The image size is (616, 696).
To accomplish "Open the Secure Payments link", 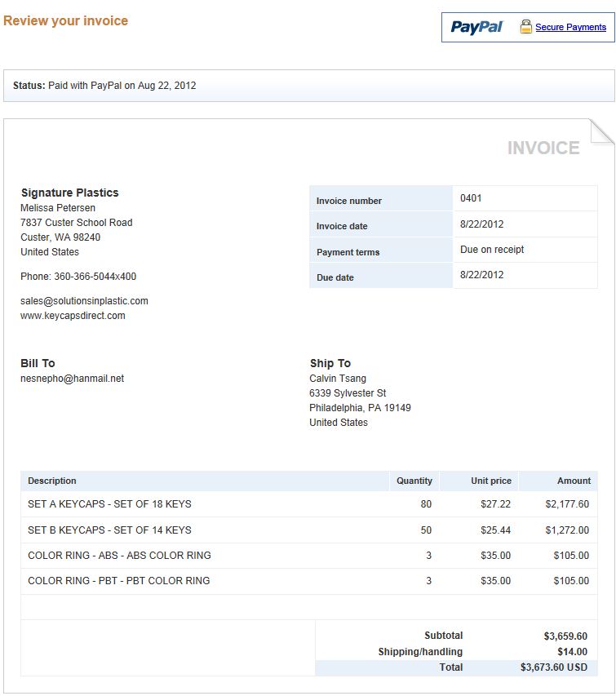I will (x=570, y=27).
